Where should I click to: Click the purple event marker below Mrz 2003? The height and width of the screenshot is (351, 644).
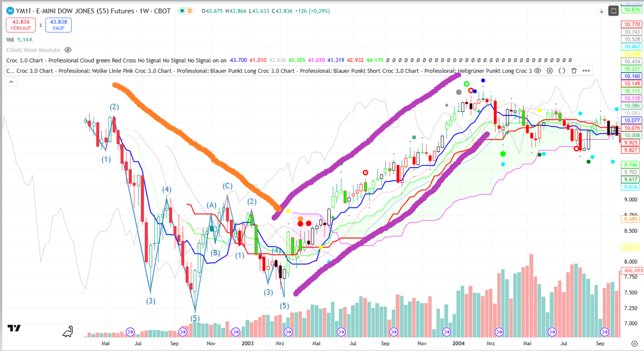click(x=288, y=332)
